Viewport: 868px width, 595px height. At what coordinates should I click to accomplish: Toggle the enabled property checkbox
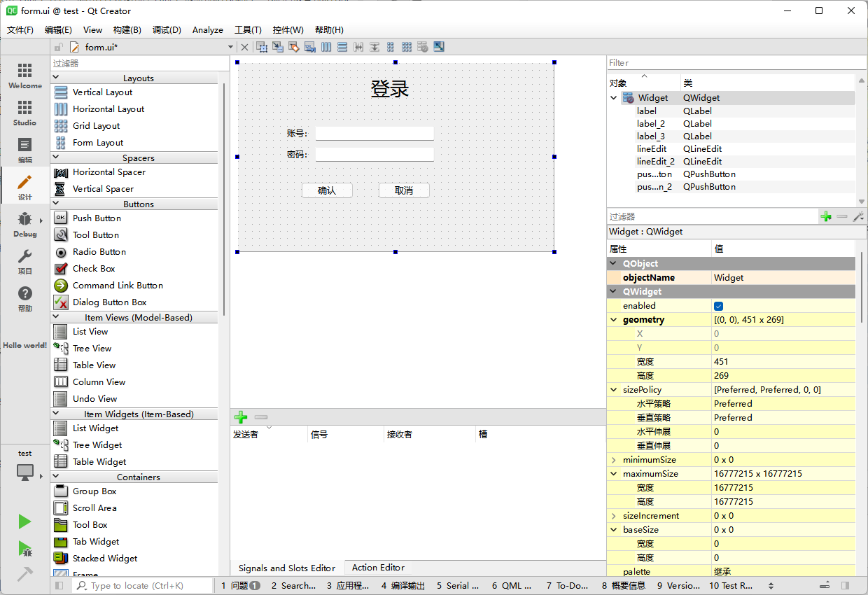click(718, 306)
